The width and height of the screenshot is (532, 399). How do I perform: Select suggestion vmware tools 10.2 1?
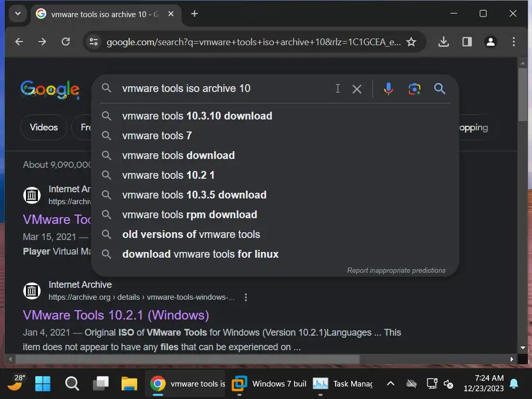(275, 175)
